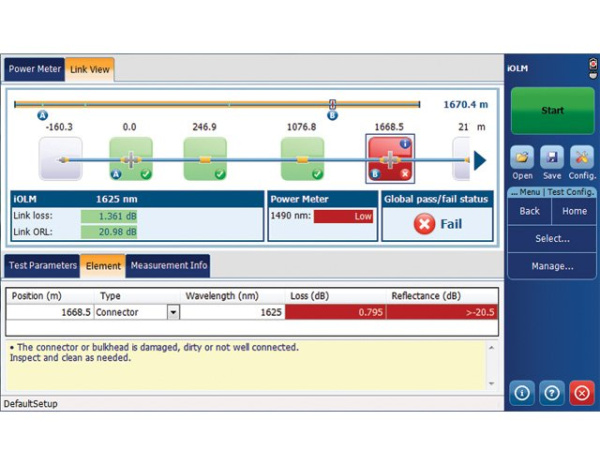Select the failed connector element at 1668.5
Viewport: 600px width, 465px height.
coord(389,159)
